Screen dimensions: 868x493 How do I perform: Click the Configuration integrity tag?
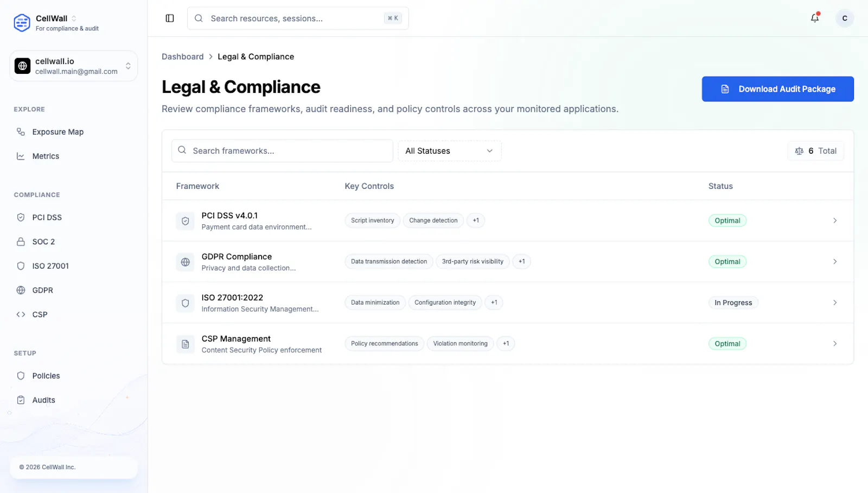tap(445, 302)
